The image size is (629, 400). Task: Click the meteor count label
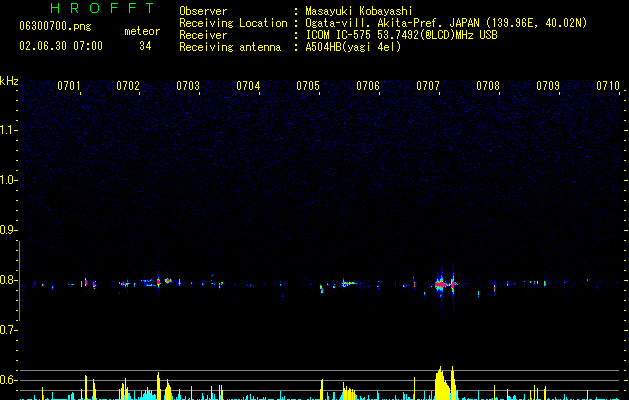tap(142, 31)
